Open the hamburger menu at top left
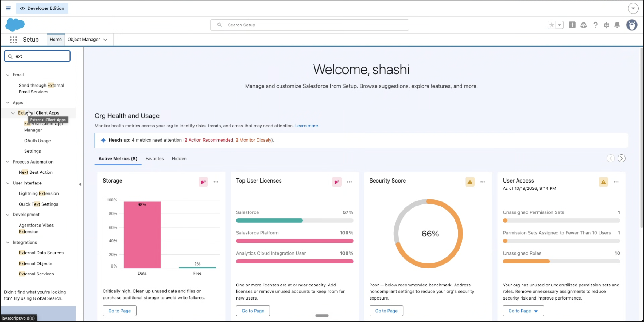The width and height of the screenshot is (644, 322). (8, 8)
